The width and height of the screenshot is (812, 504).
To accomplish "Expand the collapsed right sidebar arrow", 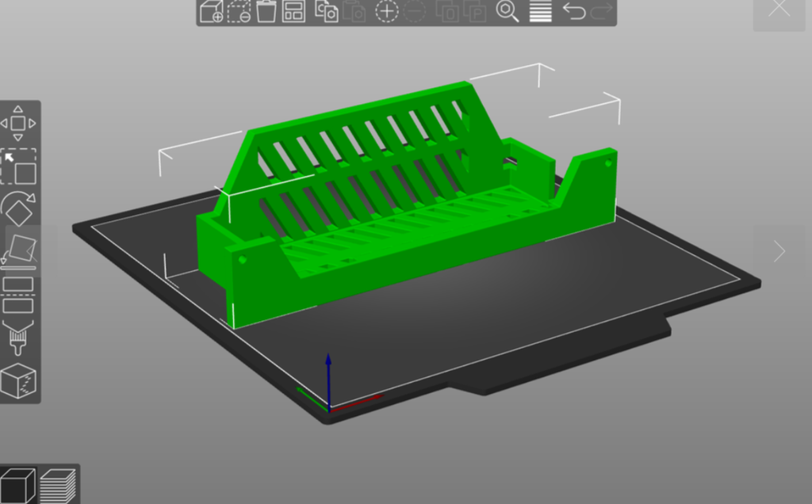I will click(779, 251).
